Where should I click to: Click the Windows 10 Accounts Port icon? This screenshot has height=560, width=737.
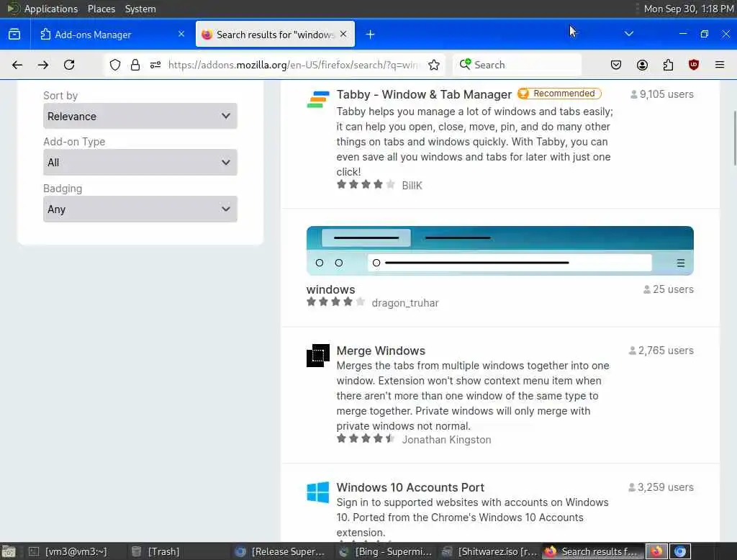click(x=318, y=492)
